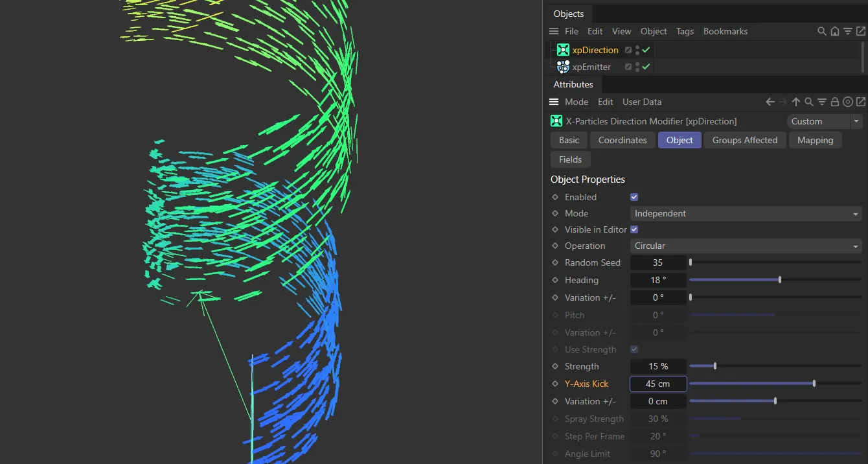This screenshot has height=464, width=868.
Task: Click the X-Particles Direction Modifier header icon
Action: [556, 121]
